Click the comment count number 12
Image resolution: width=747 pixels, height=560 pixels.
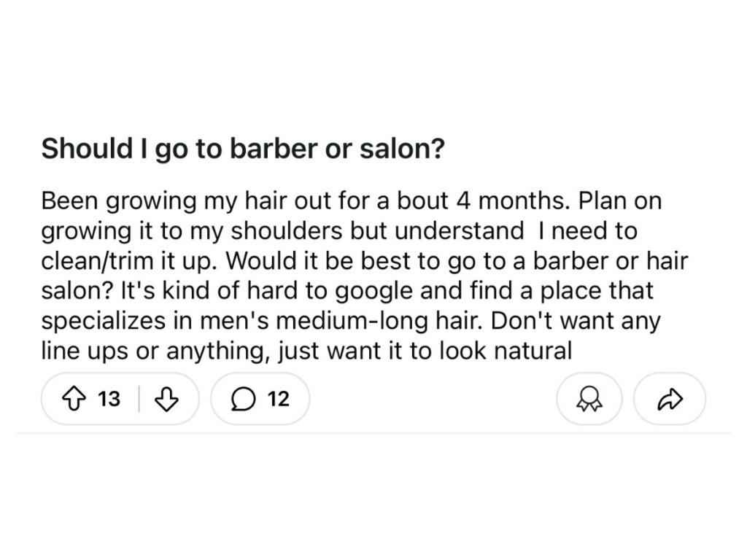tap(279, 399)
